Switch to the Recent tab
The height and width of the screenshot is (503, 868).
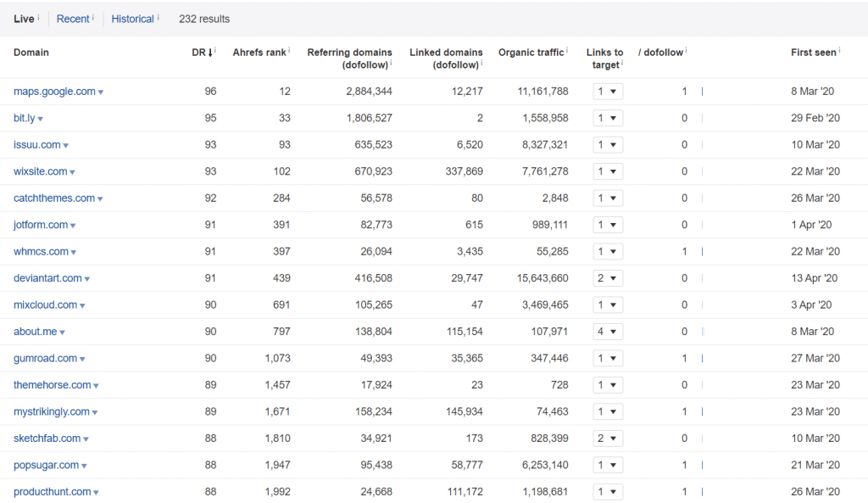[73, 19]
